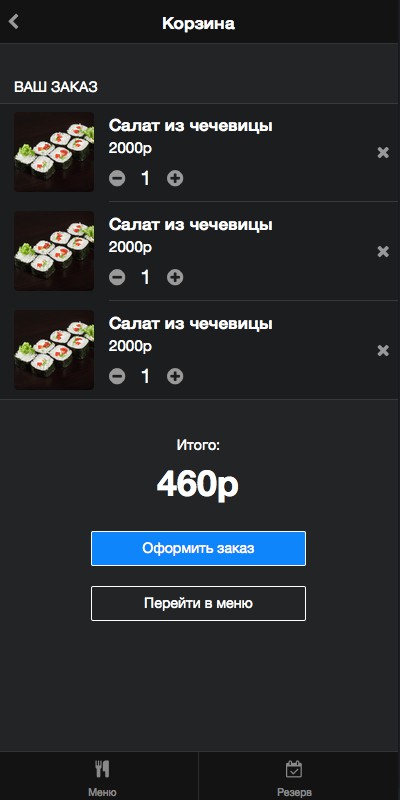The image size is (400, 800).
Task: Tap the first sushi roll thumbnail
Action: pos(54,152)
